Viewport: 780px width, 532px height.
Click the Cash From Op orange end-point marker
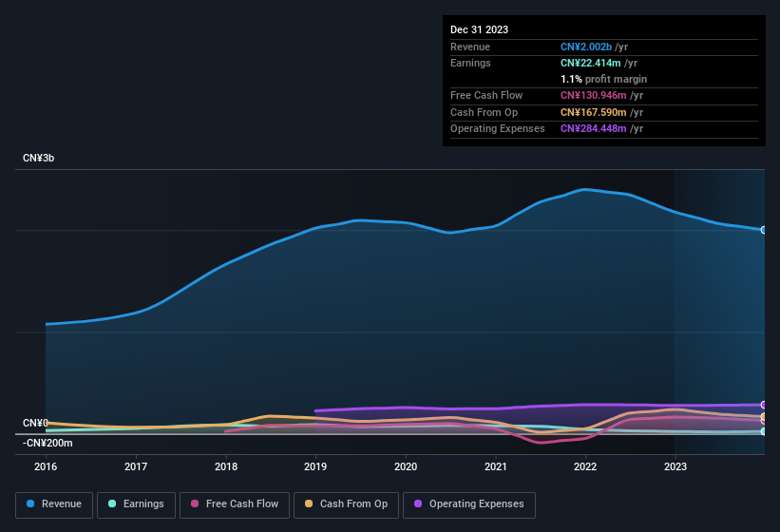(x=764, y=417)
